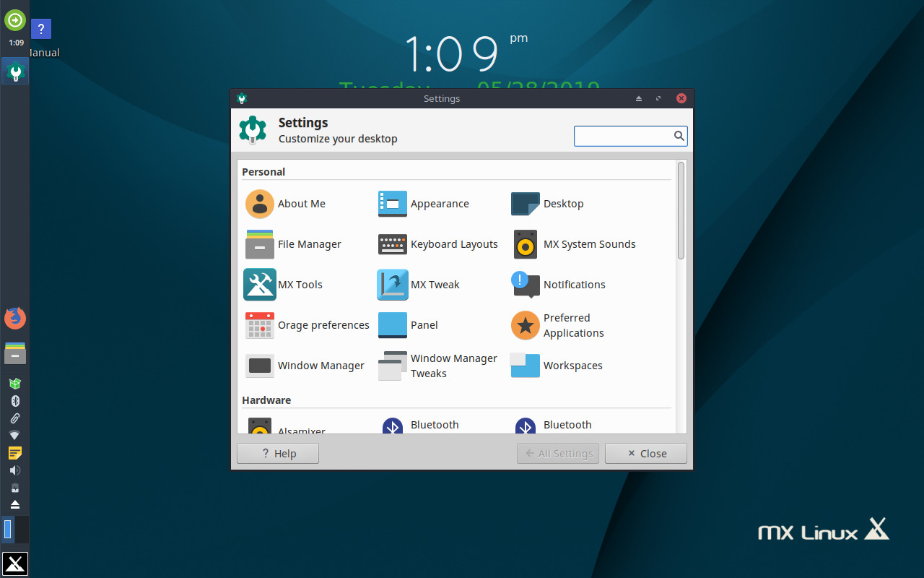Viewport: 924px width, 578px height.
Task: Click inside the settings search field
Action: pyautogui.click(x=624, y=136)
